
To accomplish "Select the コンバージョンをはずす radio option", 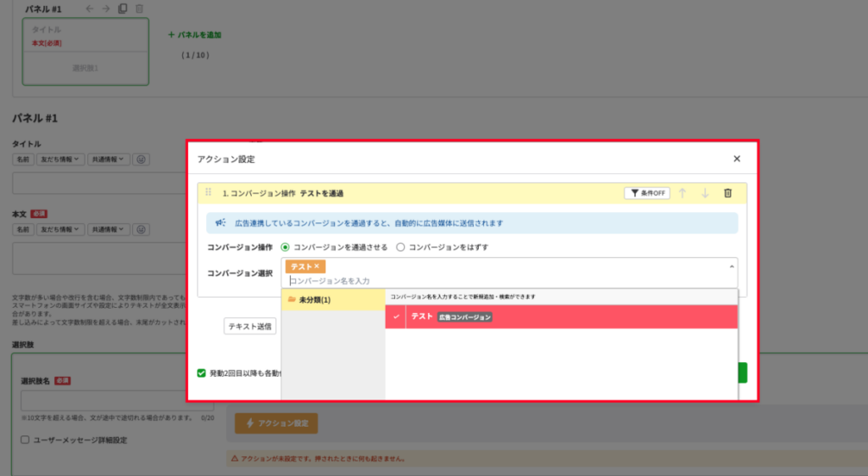I will coord(401,247).
